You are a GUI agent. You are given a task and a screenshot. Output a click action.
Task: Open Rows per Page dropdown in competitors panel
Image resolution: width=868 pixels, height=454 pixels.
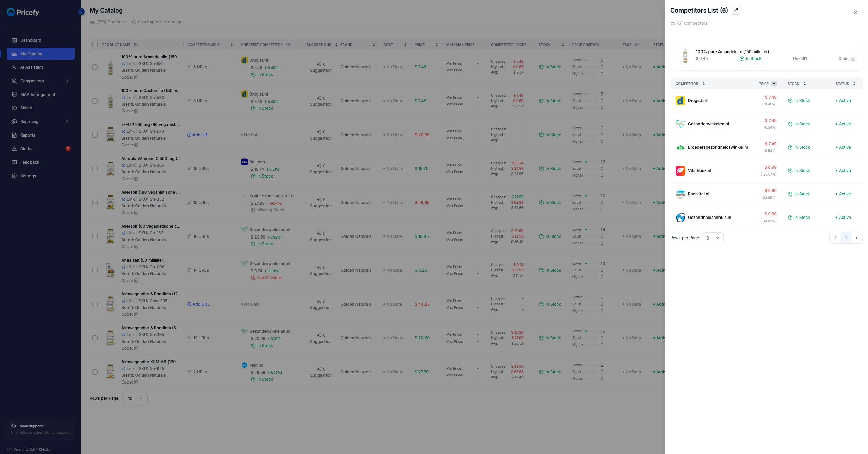(x=712, y=238)
